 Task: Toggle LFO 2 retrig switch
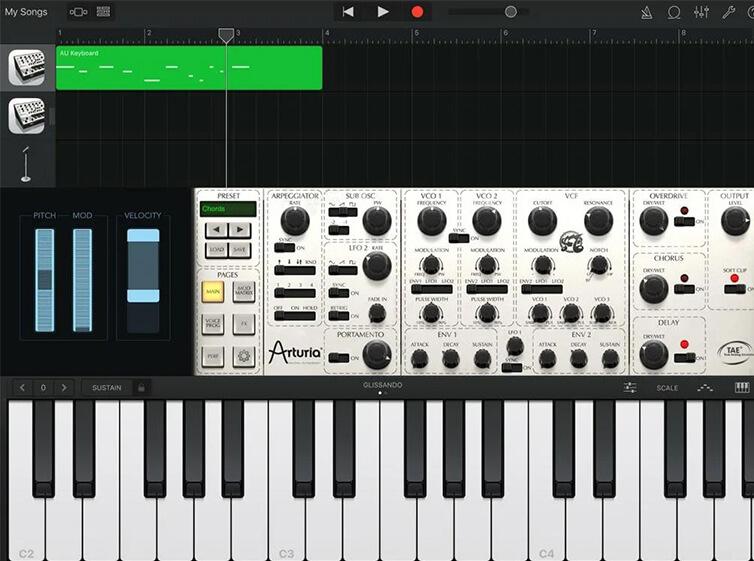(339, 316)
